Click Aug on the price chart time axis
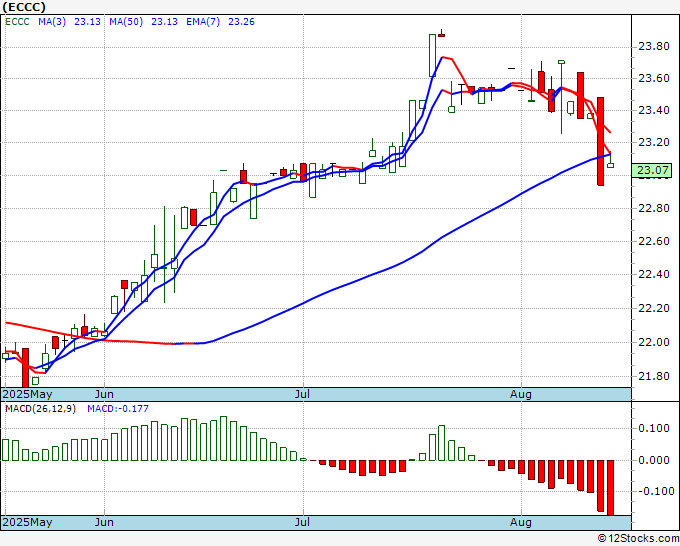The image size is (680, 546). pyautogui.click(x=520, y=394)
